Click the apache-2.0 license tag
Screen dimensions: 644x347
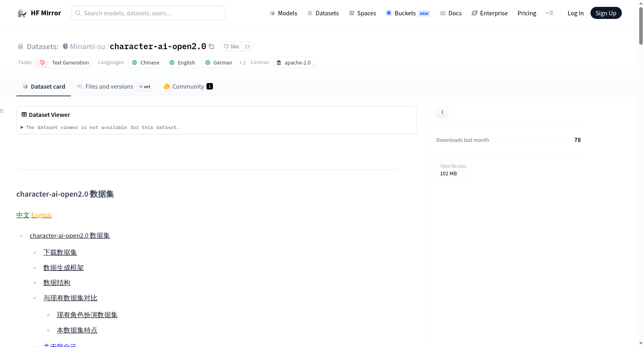coord(294,62)
